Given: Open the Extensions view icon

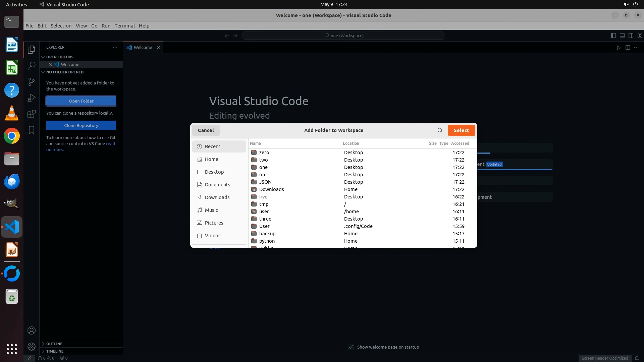Looking at the screenshot, I should tap(32, 114).
